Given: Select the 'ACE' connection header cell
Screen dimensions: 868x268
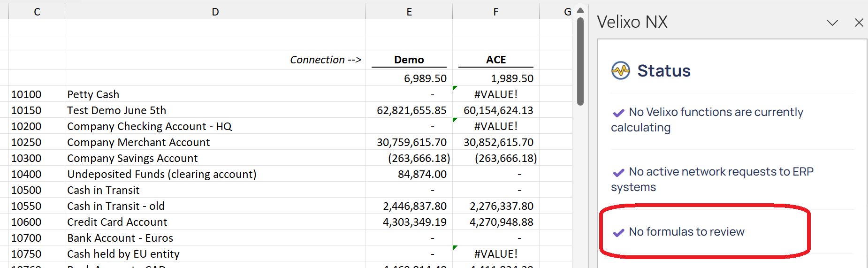Looking at the screenshot, I should [x=496, y=60].
